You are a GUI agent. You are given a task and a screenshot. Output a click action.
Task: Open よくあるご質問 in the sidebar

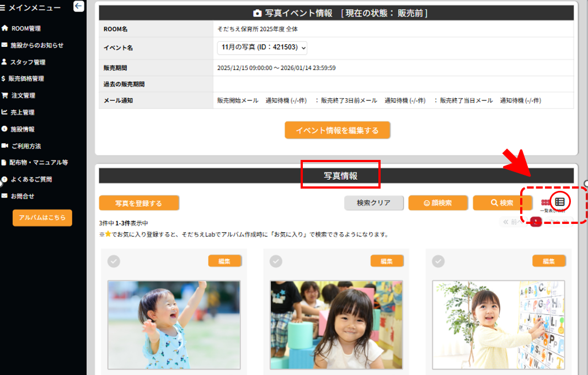[x=31, y=179]
